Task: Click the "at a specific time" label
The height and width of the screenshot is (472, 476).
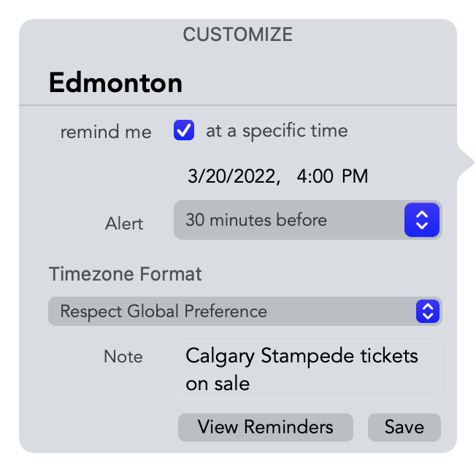Action: point(277,132)
